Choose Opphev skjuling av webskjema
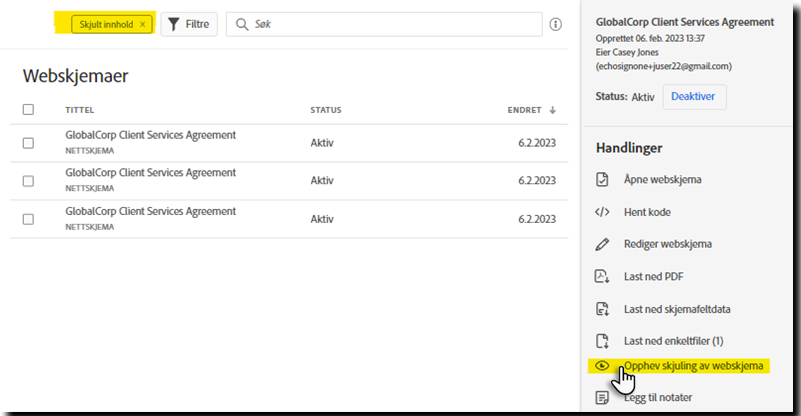This screenshot has height=416, width=801. pyautogui.click(x=693, y=366)
